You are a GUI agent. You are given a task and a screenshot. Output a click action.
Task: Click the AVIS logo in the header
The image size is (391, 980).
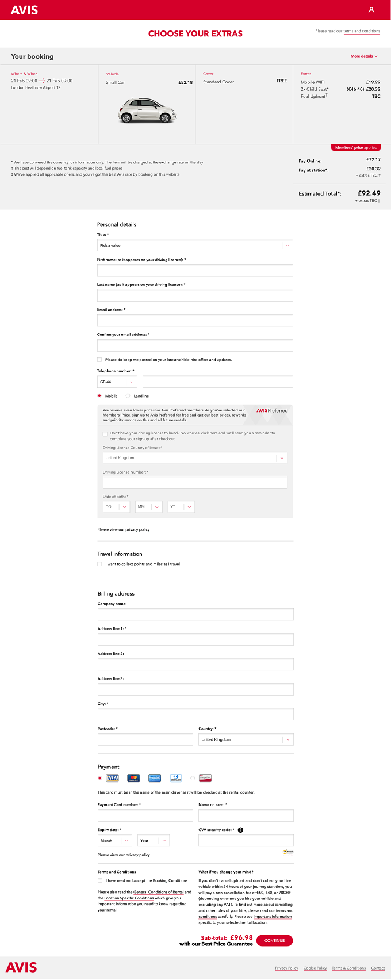pos(24,10)
